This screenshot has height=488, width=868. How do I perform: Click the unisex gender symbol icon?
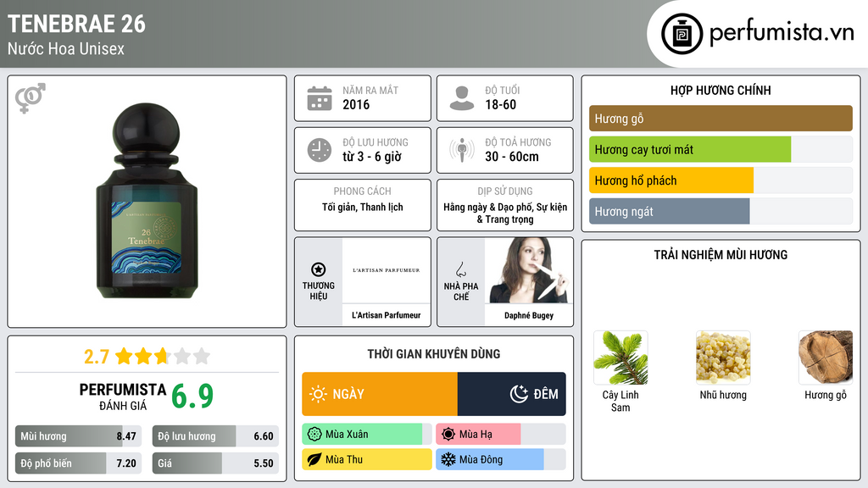tap(30, 98)
